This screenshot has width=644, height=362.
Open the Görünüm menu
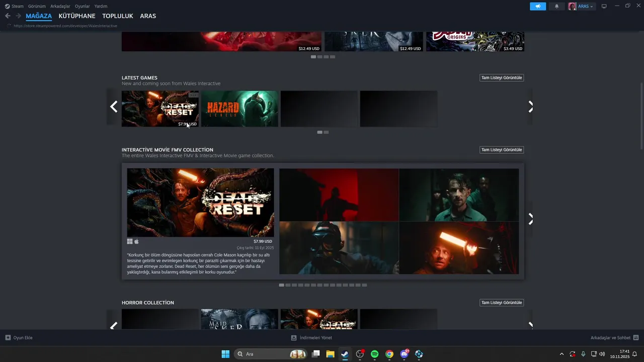37,6
